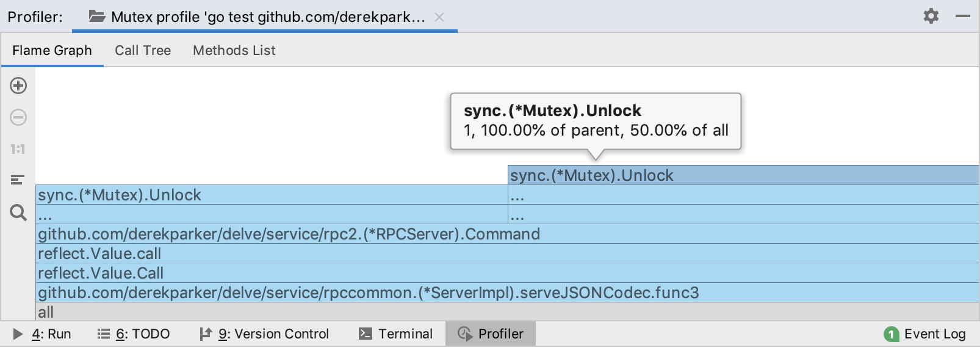
Task: Click the left sync.(*Mutex).Unlock frame
Action: click(x=272, y=195)
